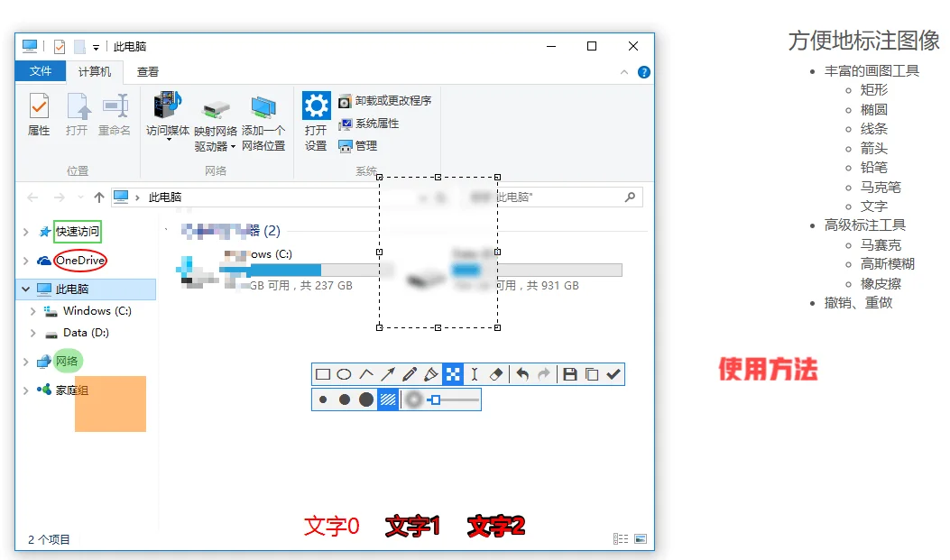
Task: Select the text annotation tool
Action: pyautogui.click(x=474, y=374)
